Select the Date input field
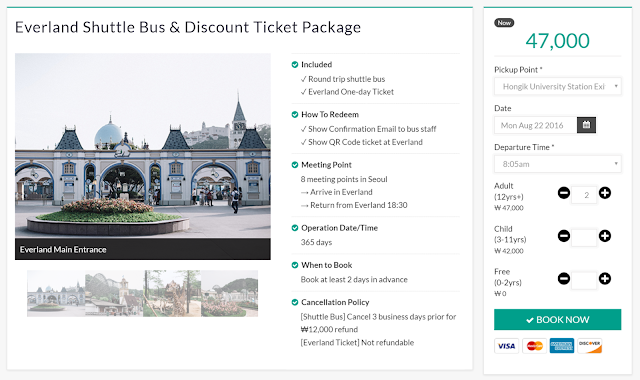This screenshot has height=380, width=640. click(536, 125)
